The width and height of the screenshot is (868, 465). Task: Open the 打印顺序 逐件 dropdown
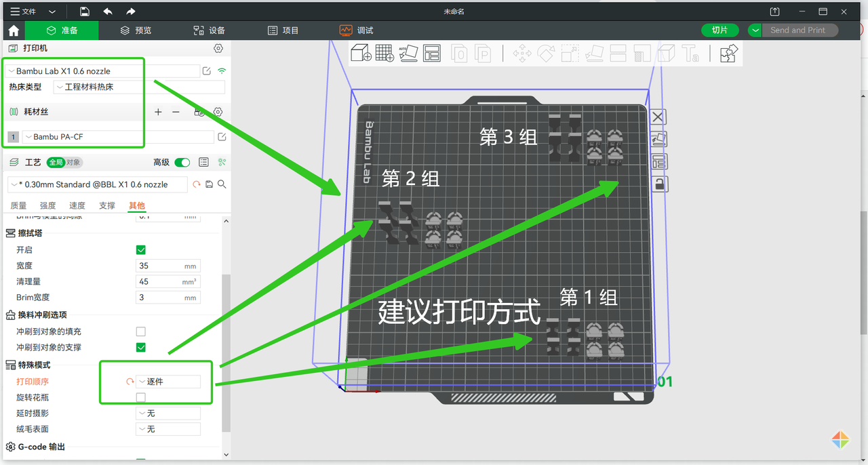(168, 382)
